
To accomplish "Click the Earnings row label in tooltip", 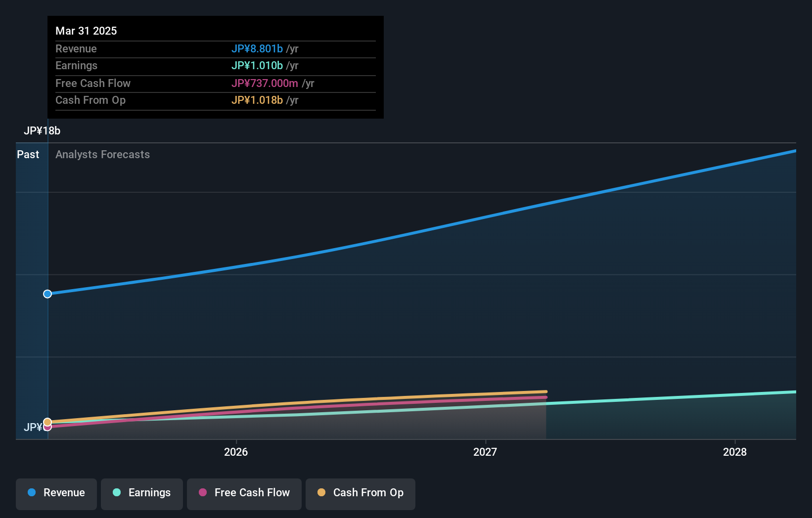I will [76, 65].
